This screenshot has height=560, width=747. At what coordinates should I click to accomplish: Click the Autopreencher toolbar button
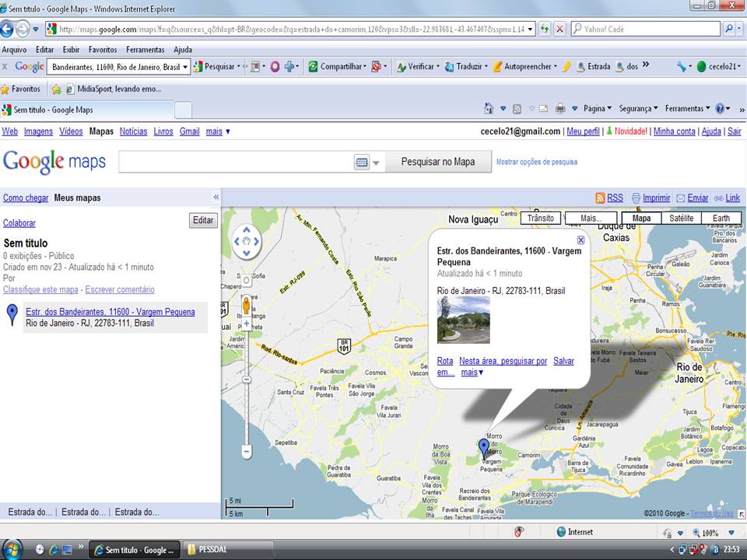coord(524,67)
